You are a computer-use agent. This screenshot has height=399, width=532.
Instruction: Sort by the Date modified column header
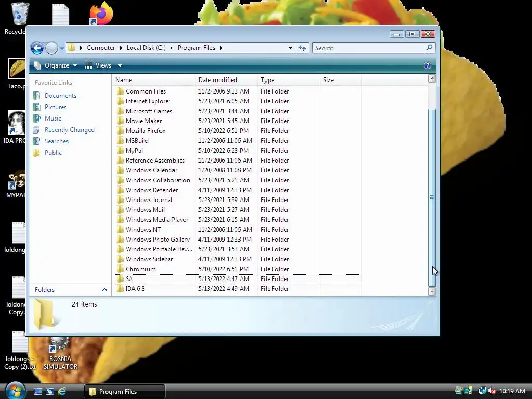click(227, 80)
